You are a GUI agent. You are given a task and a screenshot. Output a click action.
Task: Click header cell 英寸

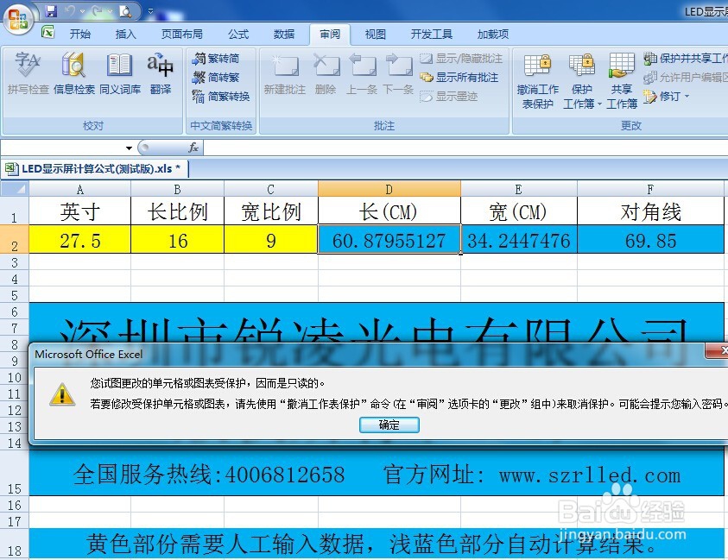79,211
